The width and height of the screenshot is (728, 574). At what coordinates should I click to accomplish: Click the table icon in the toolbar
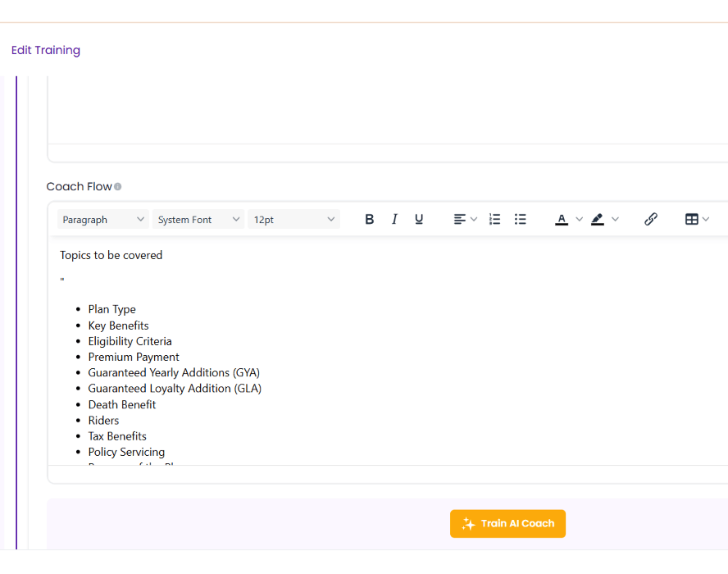pos(692,220)
